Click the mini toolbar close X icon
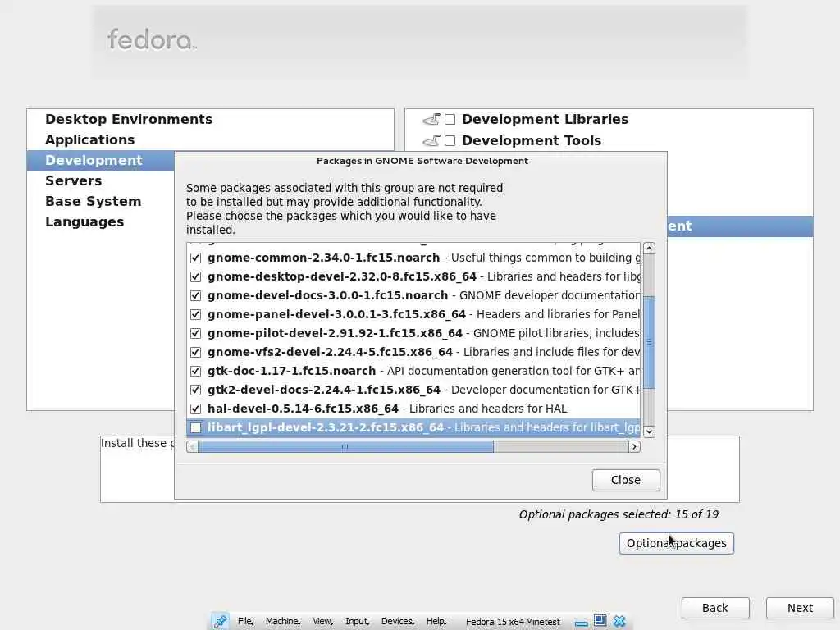 (x=619, y=621)
